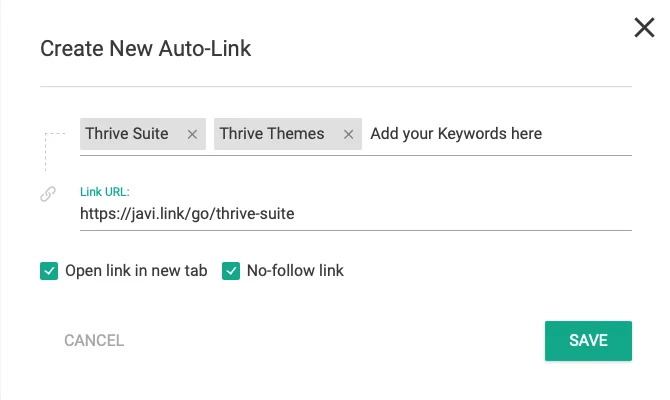Image resolution: width=670 pixels, height=400 pixels.
Task: Select the Thrive Themes keyword chip
Action: coord(272,134)
